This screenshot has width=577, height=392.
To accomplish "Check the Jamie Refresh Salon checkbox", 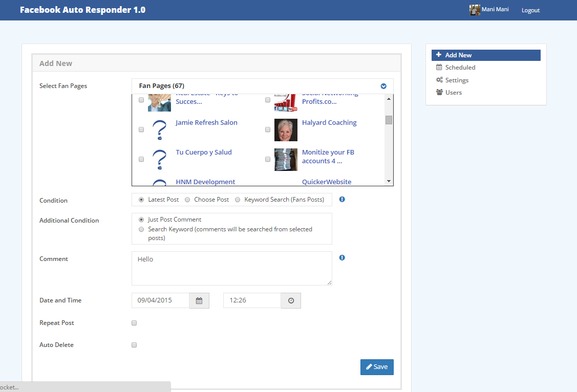I will [x=141, y=130].
